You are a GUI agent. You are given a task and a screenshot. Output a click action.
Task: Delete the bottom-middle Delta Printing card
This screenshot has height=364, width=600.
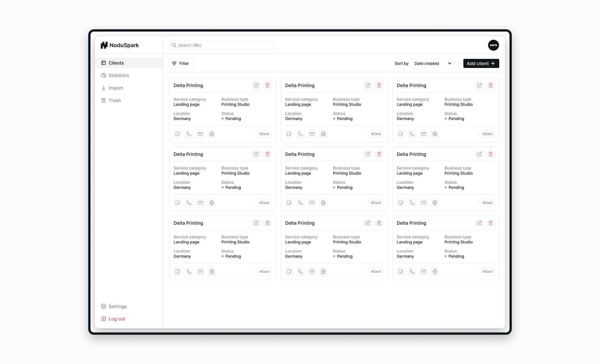pos(379,223)
